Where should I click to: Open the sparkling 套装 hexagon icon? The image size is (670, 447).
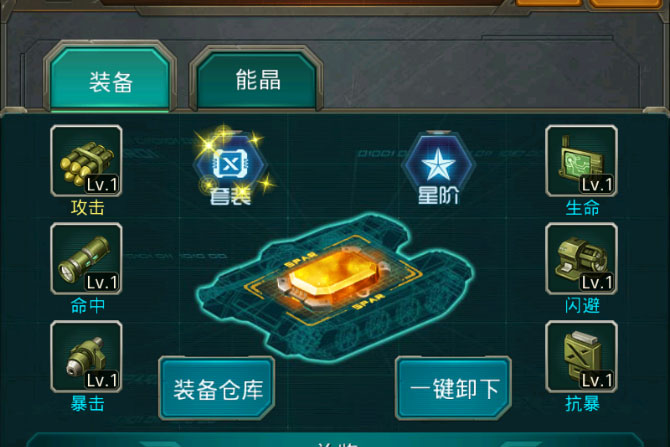(231, 168)
